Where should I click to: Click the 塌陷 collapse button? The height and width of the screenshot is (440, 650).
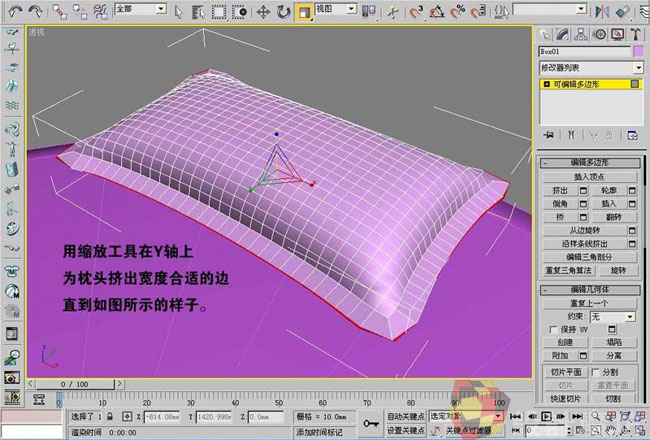point(614,342)
